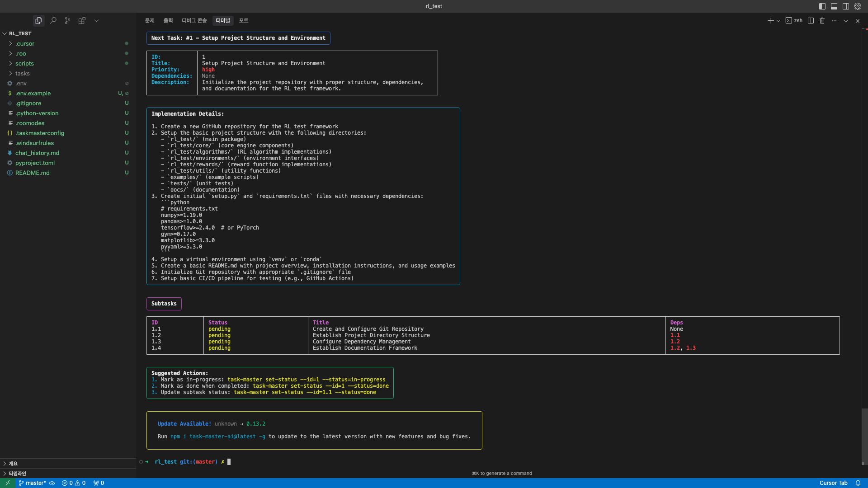Click subtask title 'Configure Dependency Management'
Viewport: 868px width, 488px height.
pos(362,342)
